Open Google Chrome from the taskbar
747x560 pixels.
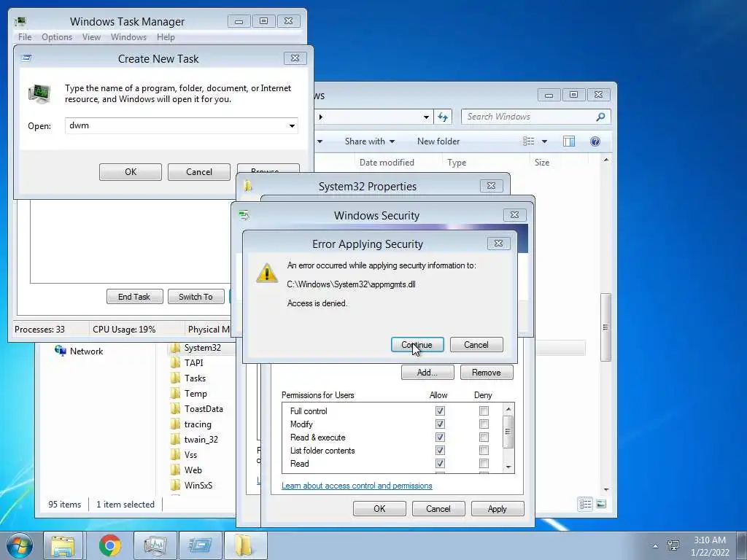click(x=110, y=545)
